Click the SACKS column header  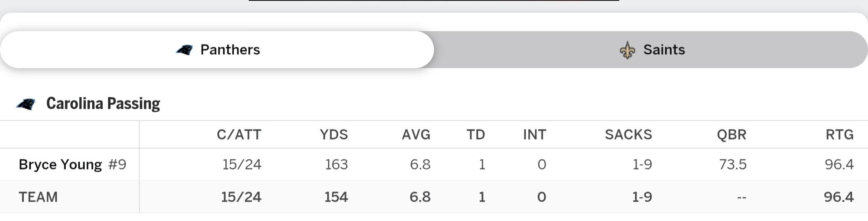tap(628, 134)
